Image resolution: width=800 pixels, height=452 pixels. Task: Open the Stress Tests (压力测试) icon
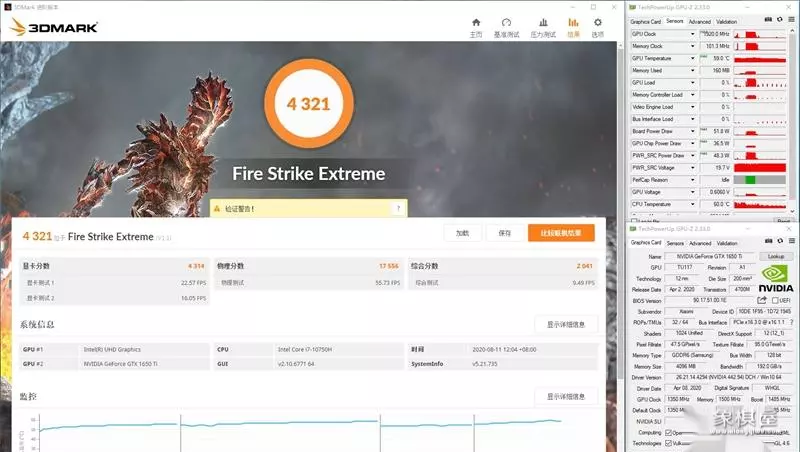543,25
